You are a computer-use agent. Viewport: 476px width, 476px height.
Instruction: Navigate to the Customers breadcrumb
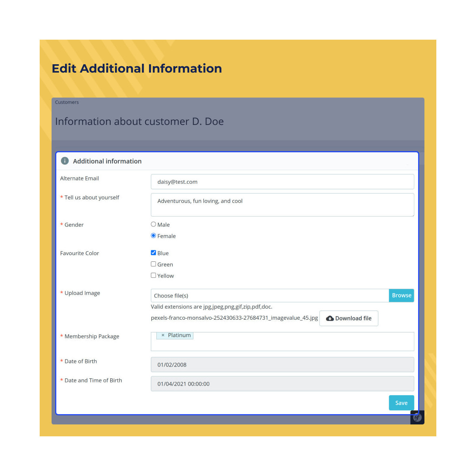(67, 102)
